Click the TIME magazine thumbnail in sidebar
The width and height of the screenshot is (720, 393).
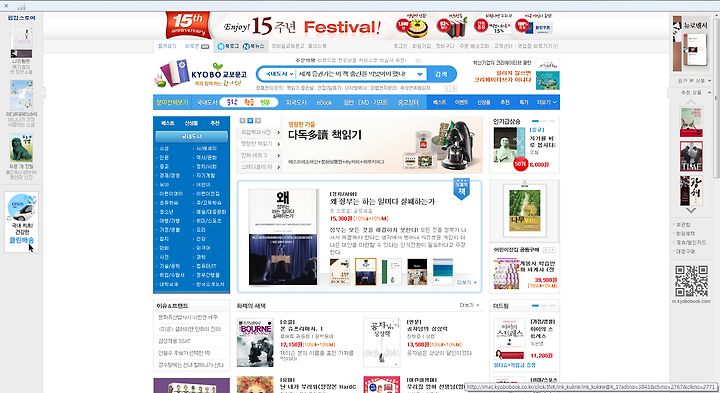pos(691,157)
